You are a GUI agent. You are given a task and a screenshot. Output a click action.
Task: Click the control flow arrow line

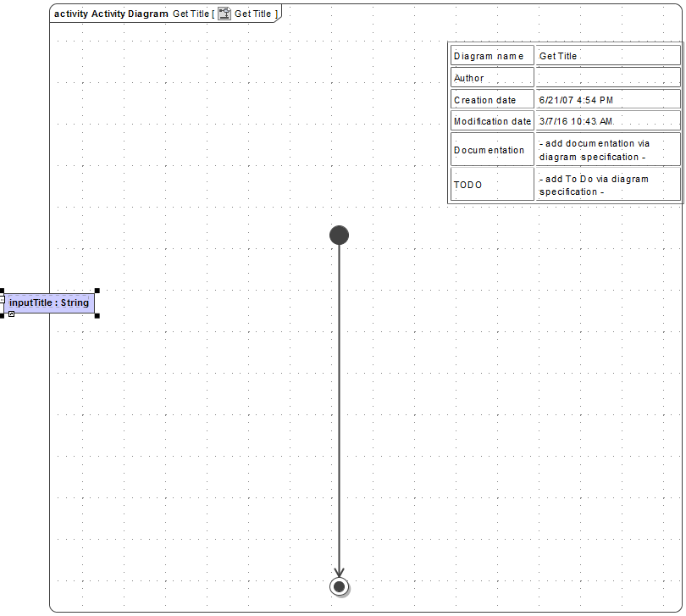(339, 407)
